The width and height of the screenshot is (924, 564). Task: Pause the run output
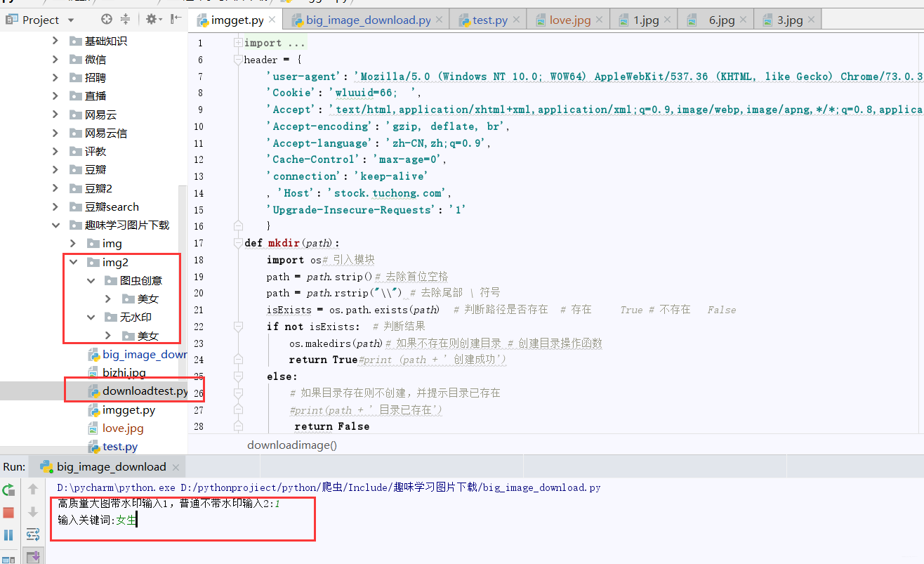coord(8,535)
